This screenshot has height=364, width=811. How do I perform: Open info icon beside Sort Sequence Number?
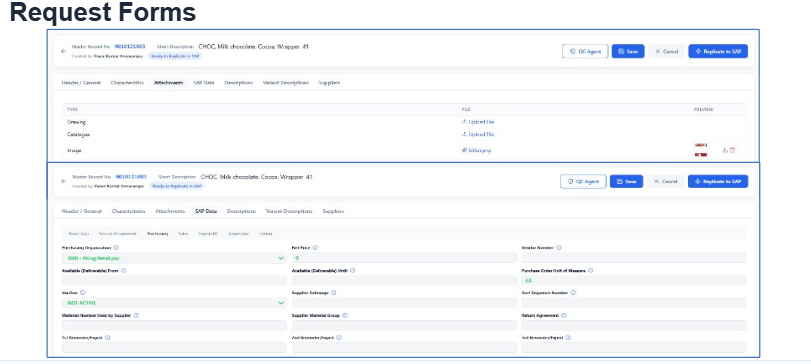click(x=573, y=293)
